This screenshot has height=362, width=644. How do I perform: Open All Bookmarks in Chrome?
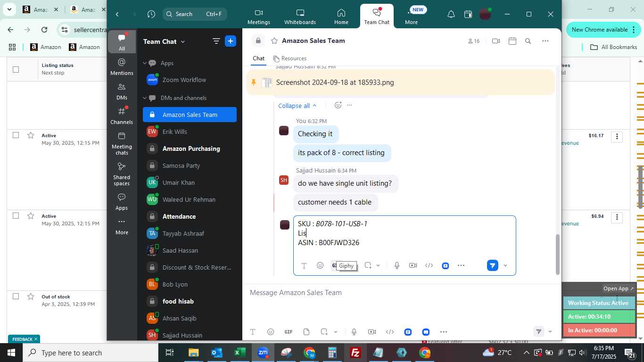(614, 47)
